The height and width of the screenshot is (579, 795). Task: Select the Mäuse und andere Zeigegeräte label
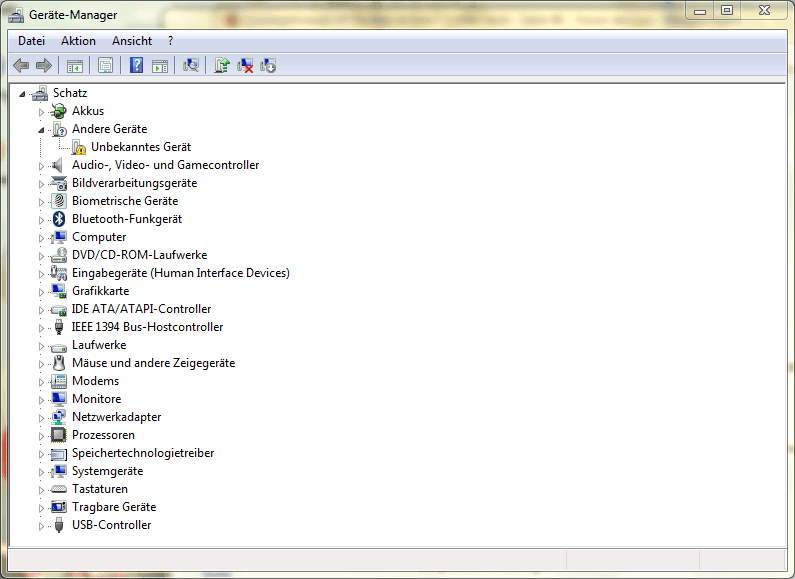pyautogui.click(x=154, y=363)
